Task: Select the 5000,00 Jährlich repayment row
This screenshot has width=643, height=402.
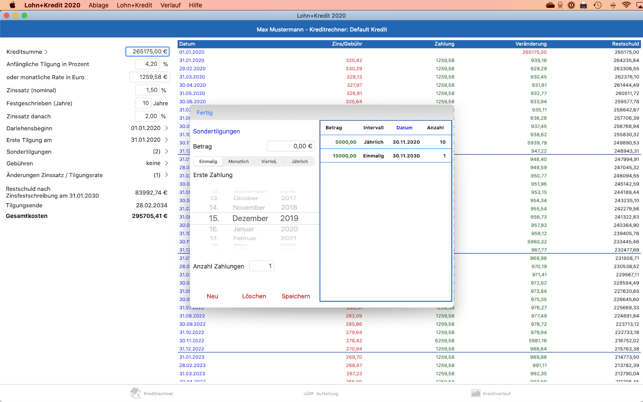Action: [385, 142]
